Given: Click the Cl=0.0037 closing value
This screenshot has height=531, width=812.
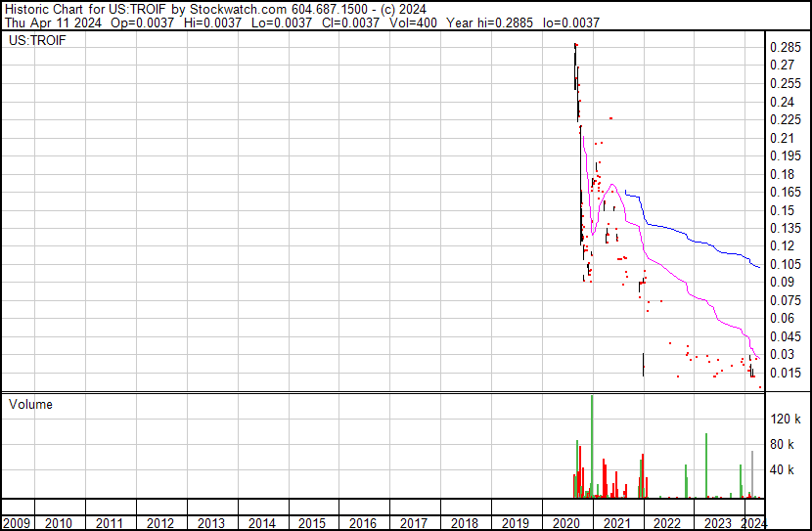Looking at the screenshot, I should (x=350, y=22).
